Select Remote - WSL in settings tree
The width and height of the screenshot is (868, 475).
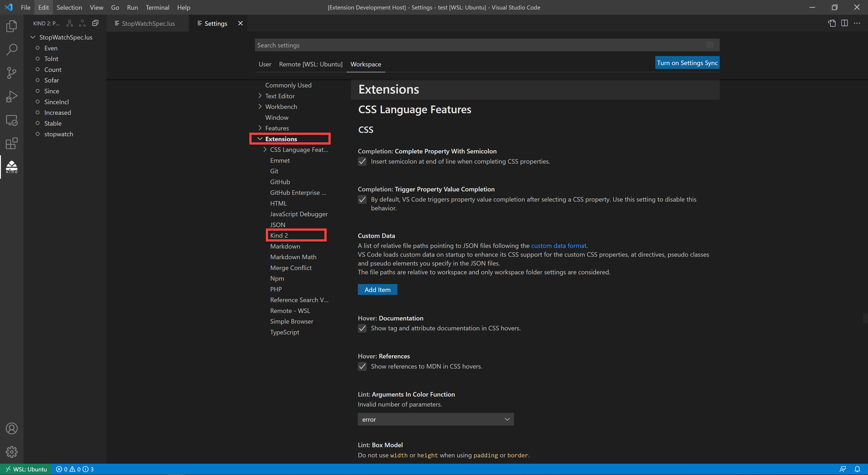coord(290,310)
